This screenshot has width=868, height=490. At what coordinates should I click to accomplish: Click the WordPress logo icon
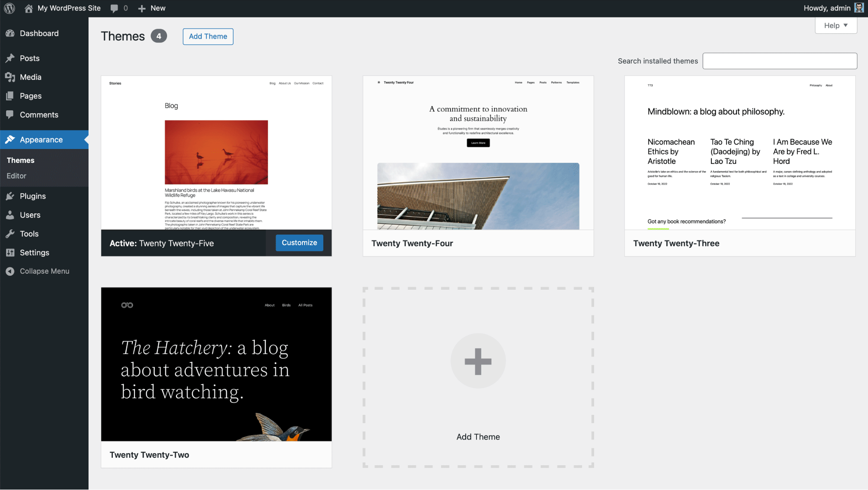coord(10,8)
